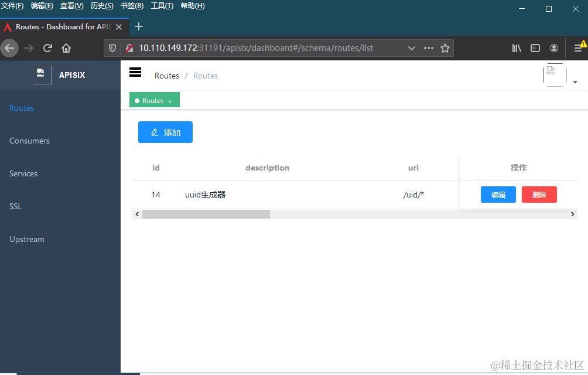
Task: Open the 书签(B) menu
Action: (132, 6)
